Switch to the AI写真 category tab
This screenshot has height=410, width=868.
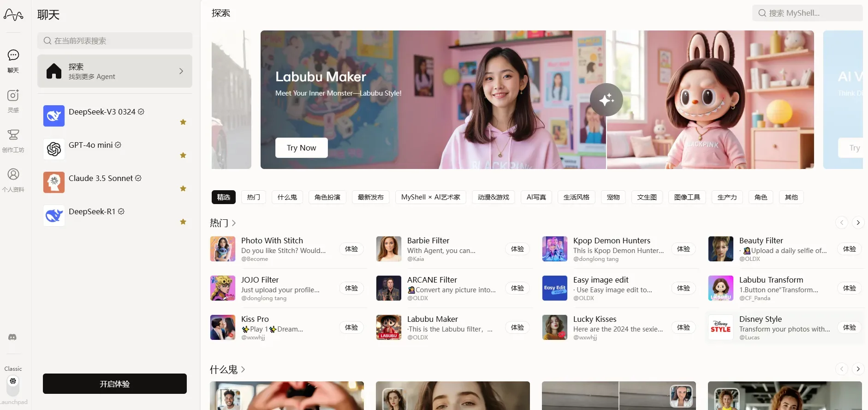click(x=536, y=197)
